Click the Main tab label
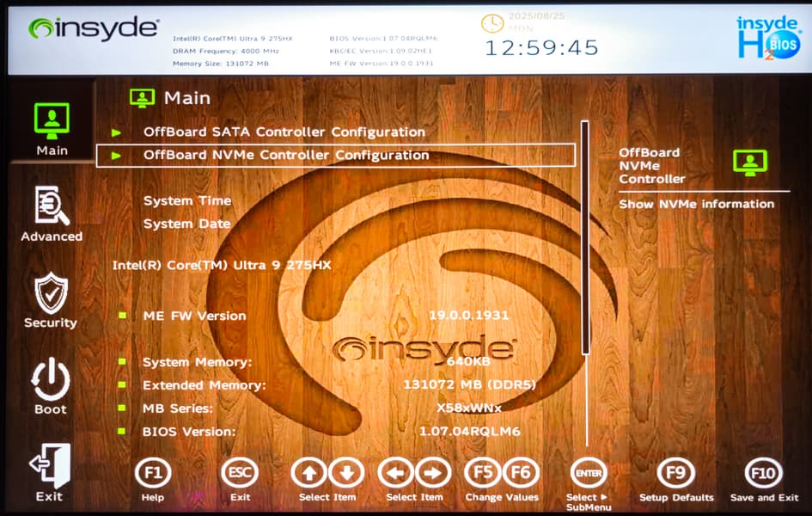Image resolution: width=812 pixels, height=516 pixels. tap(52, 150)
